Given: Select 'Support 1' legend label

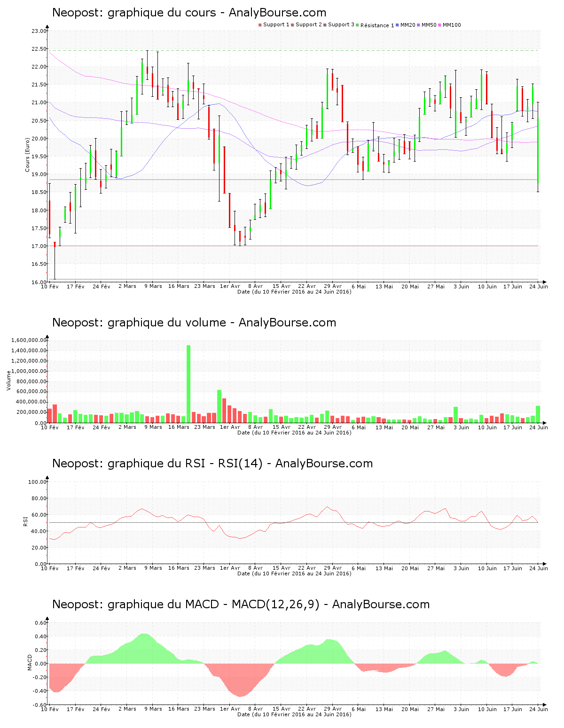Looking at the screenshot, I should [276, 25].
